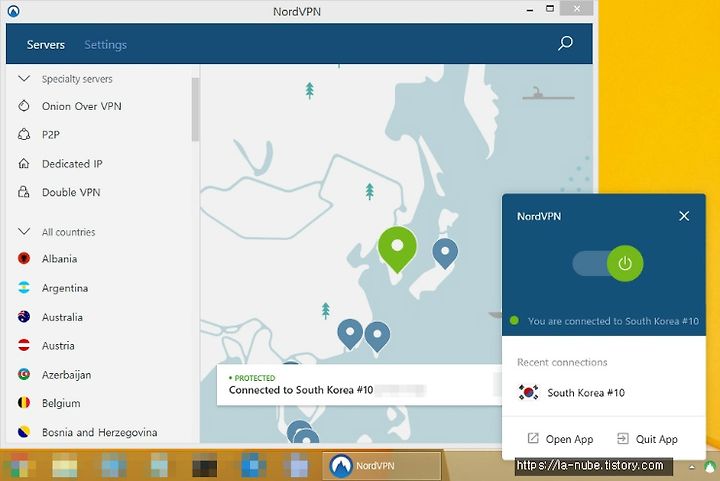Open the search magnifier icon
720x481 pixels.
click(x=565, y=44)
